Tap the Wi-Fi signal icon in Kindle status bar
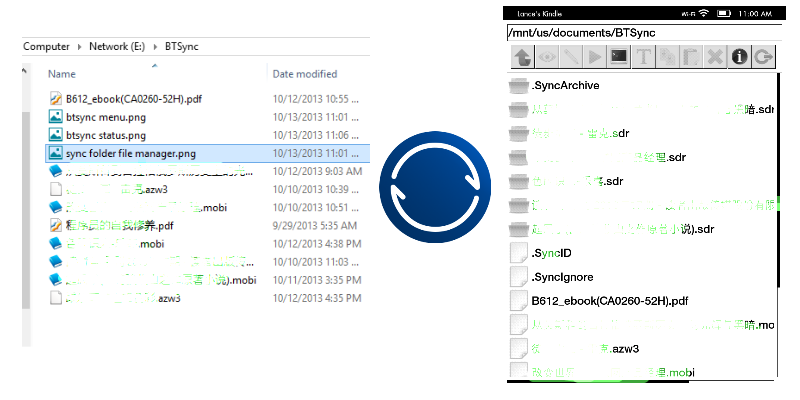The width and height of the screenshot is (800, 400). pos(704,13)
